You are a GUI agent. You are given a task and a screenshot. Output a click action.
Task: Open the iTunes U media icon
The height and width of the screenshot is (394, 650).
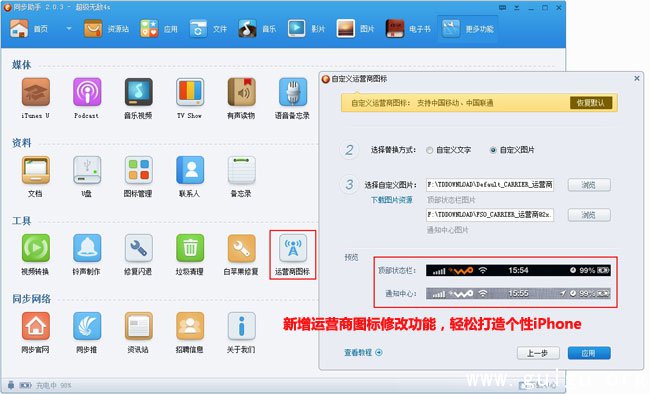pyautogui.click(x=35, y=92)
